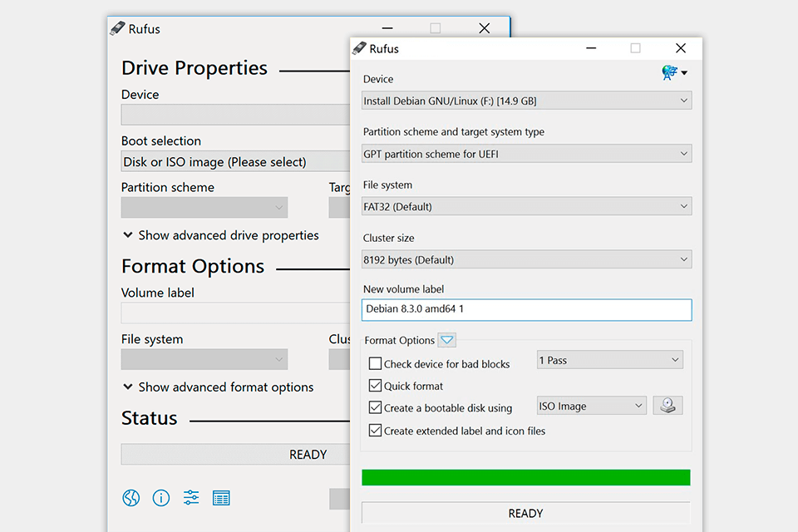This screenshot has width=798, height=532.
Task: Click the Cluster size label
Action: point(388,238)
